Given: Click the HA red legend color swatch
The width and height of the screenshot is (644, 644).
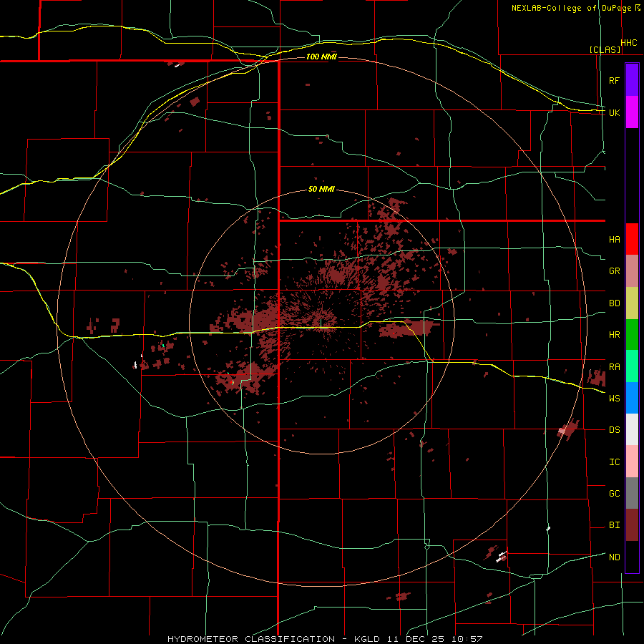Looking at the screenshot, I should (632, 239).
